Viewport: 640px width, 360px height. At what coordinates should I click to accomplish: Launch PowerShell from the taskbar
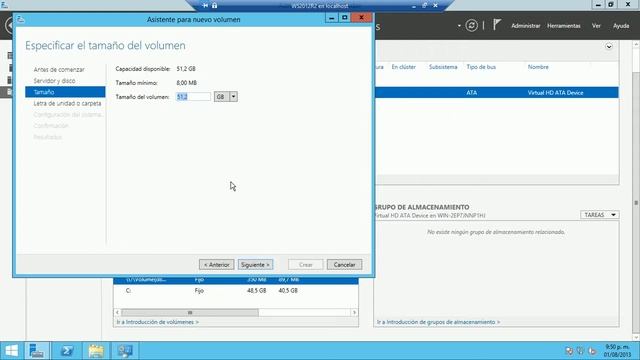[67, 351]
